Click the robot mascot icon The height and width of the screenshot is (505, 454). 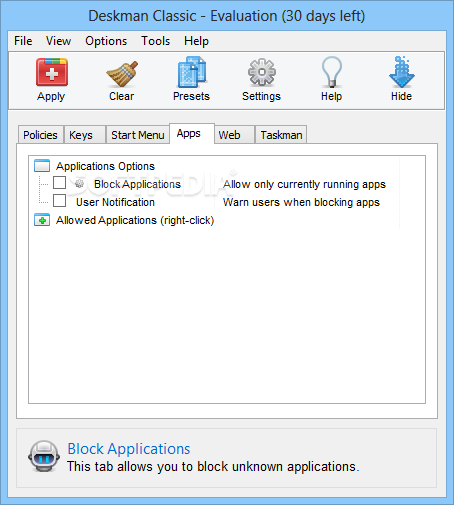[44, 456]
